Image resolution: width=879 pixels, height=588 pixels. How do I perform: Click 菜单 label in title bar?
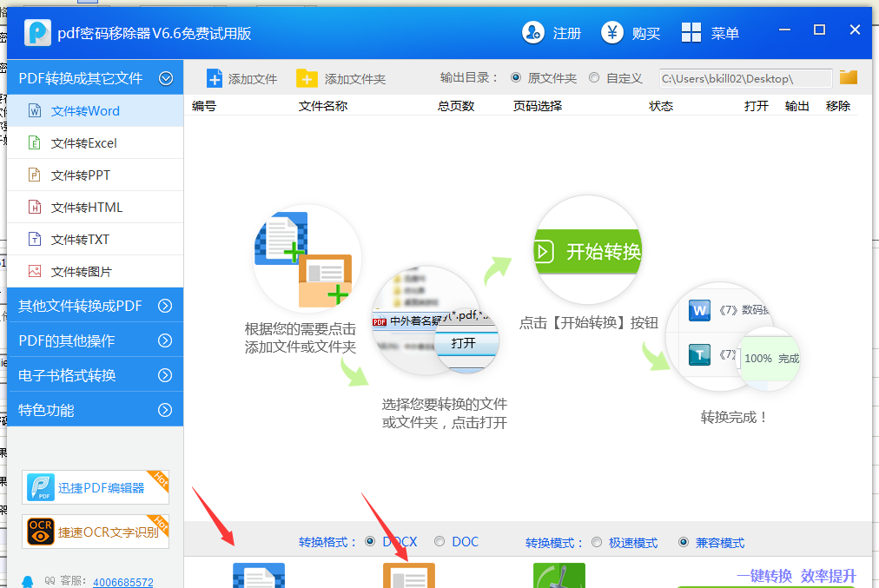click(x=725, y=34)
